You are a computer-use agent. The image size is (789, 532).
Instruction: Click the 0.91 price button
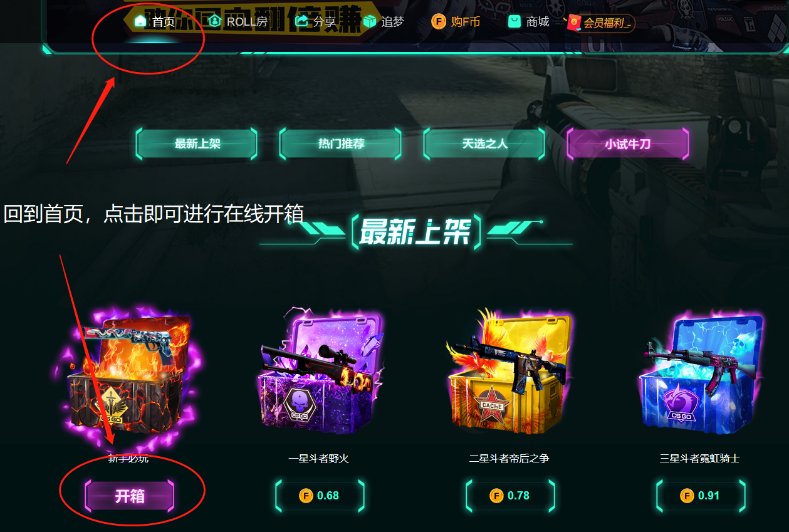pos(701,496)
